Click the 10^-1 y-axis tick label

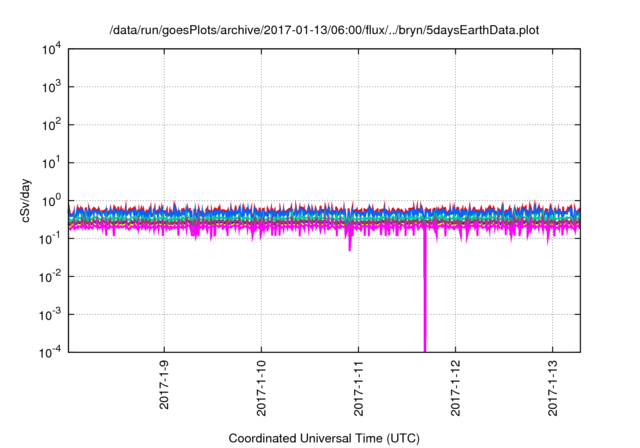[51, 240]
